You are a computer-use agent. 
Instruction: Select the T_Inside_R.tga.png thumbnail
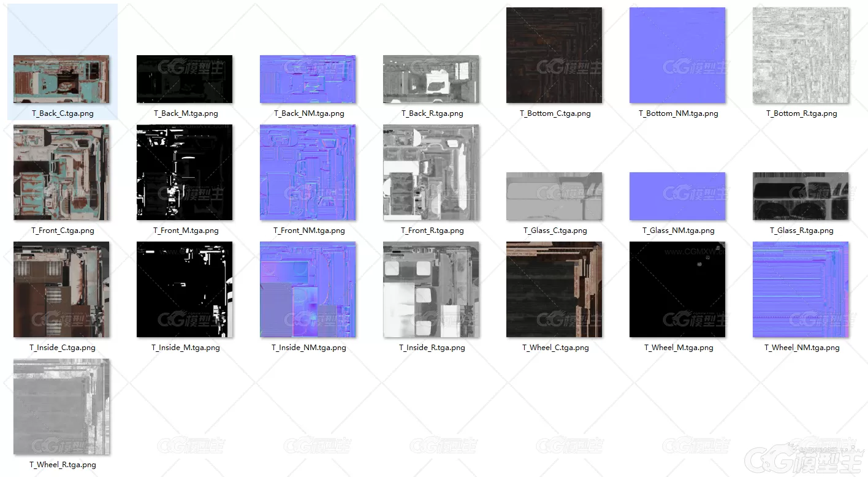(431, 289)
